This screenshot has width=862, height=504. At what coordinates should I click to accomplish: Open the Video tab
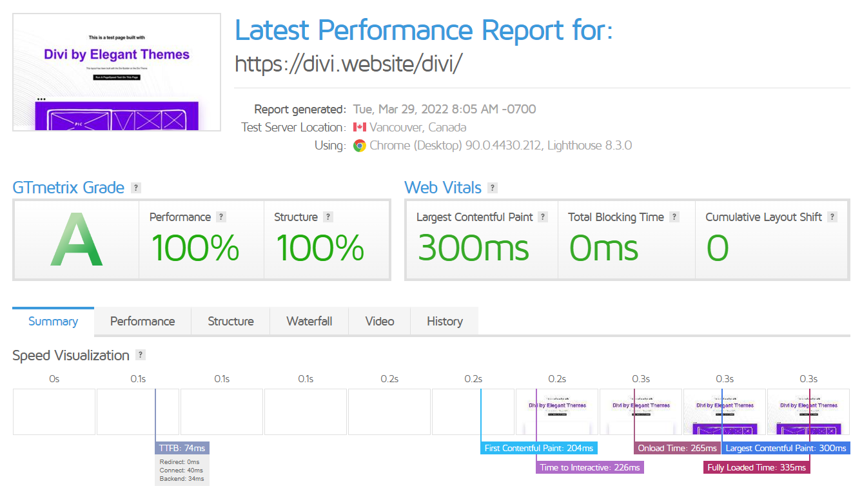click(380, 322)
